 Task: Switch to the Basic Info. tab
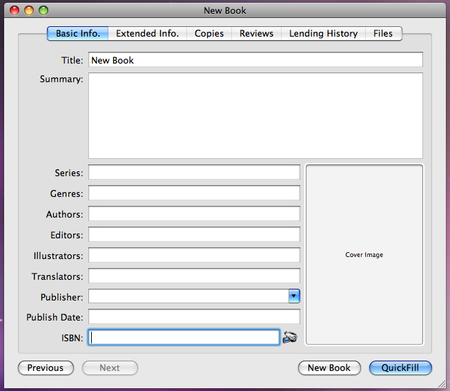(x=78, y=33)
